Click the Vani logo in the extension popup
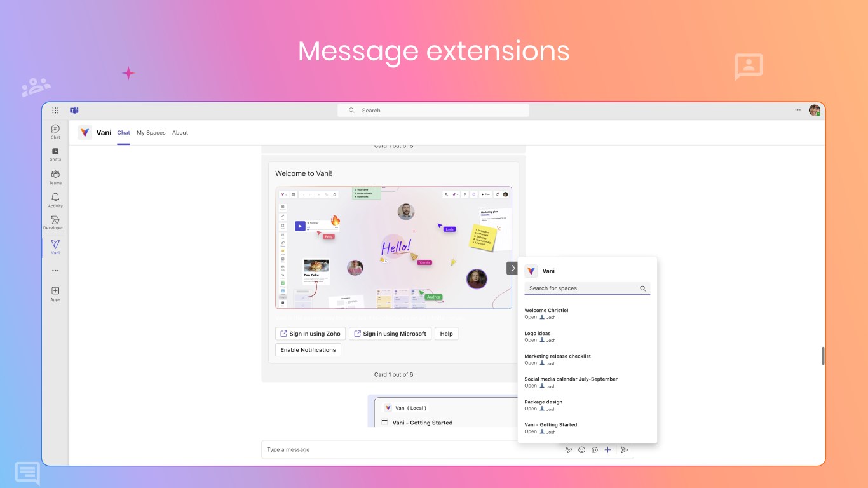The width and height of the screenshot is (868, 488). pyautogui.click(x=531, y=271)
